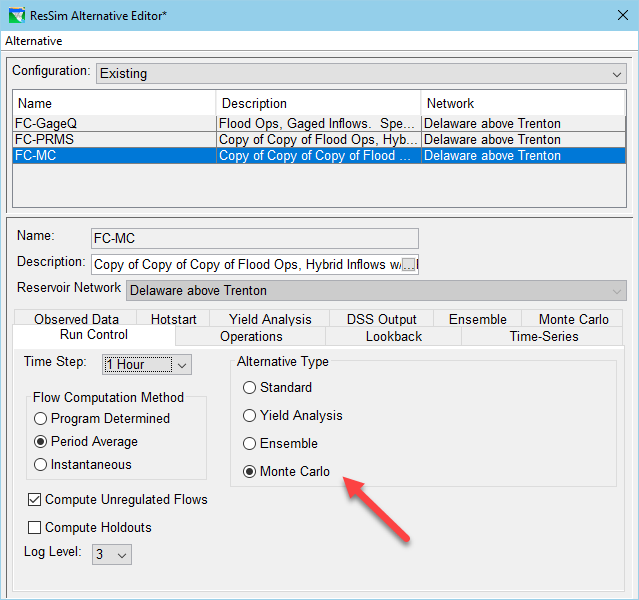Image resolution: width=639 pixels, height=600 pixels.
Task: Switch to the DSS Output tab
Action: click(381, 319)
